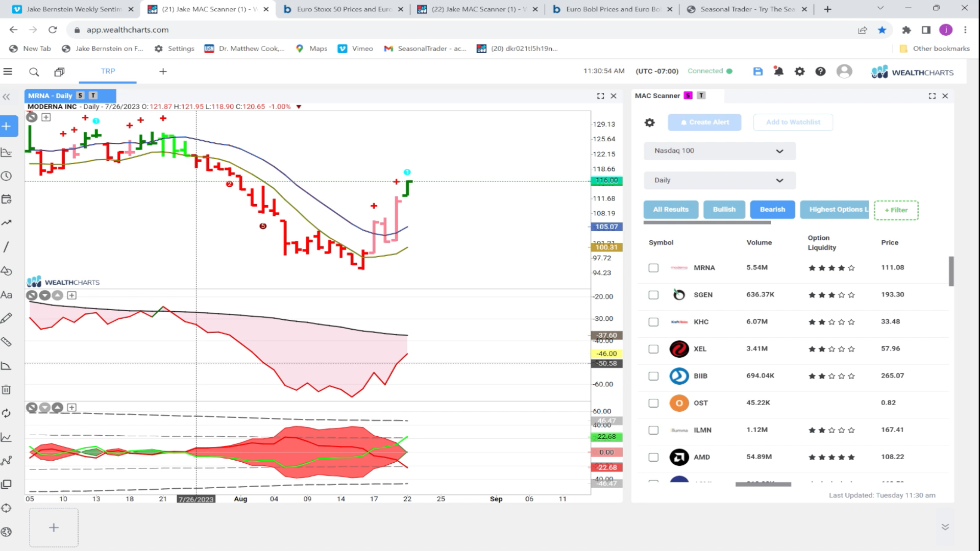The image size is (980, 551).
Task: Open MAC Scanner settings gear
Action: tap(649, 122)
